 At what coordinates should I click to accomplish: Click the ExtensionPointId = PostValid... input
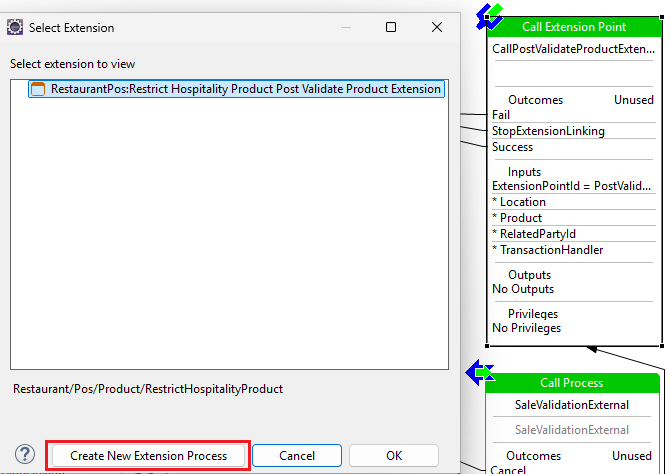[572, 186]
